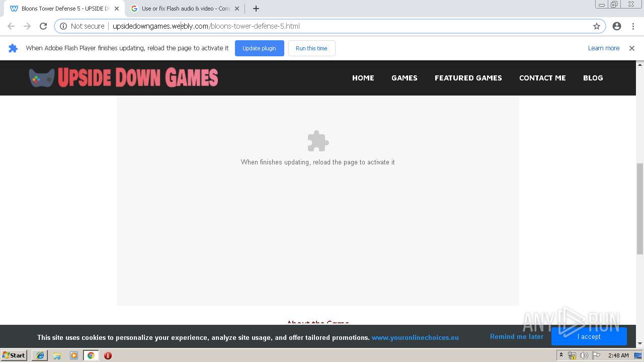Open a new tab with plus button

click(256, 9)
